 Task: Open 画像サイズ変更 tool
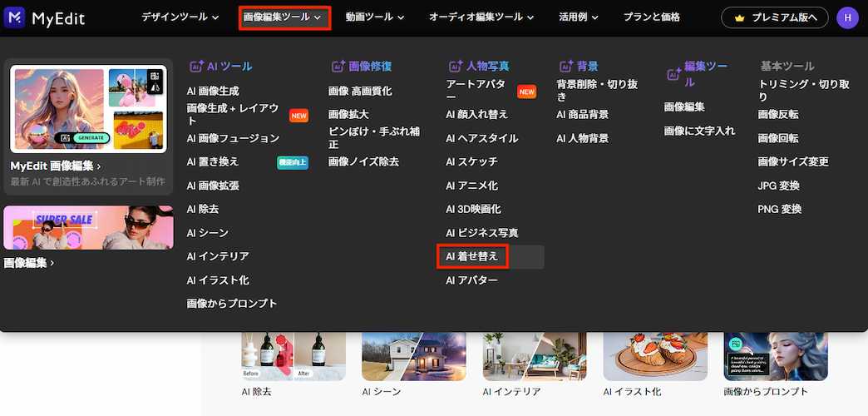click(x=793, y=161)
